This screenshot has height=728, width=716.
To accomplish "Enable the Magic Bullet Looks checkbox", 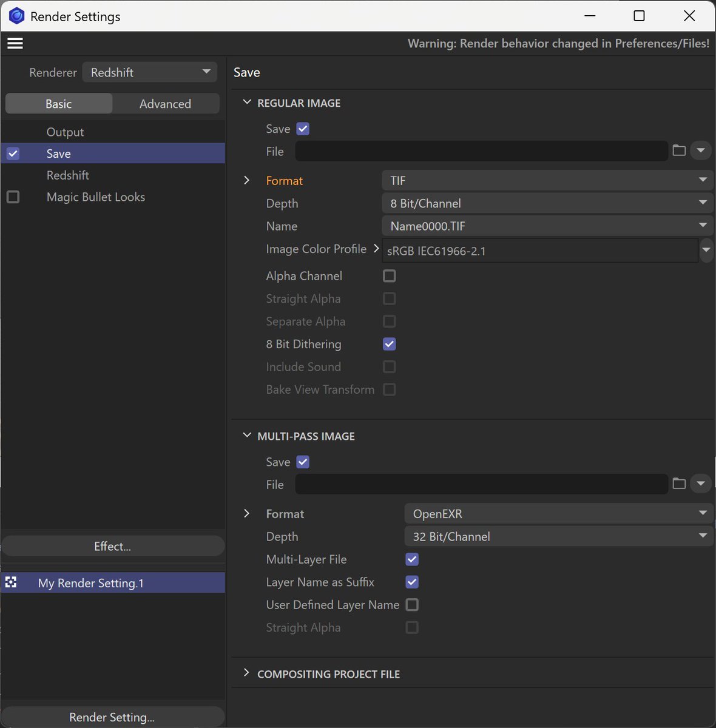I will pyautogui.click(x=13, y=197).
